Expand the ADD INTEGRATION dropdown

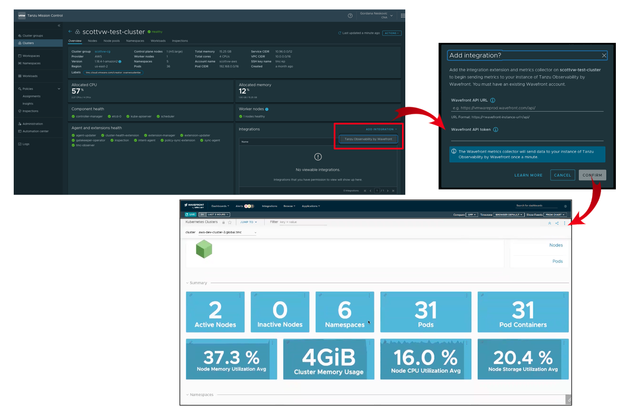point(380,130)
